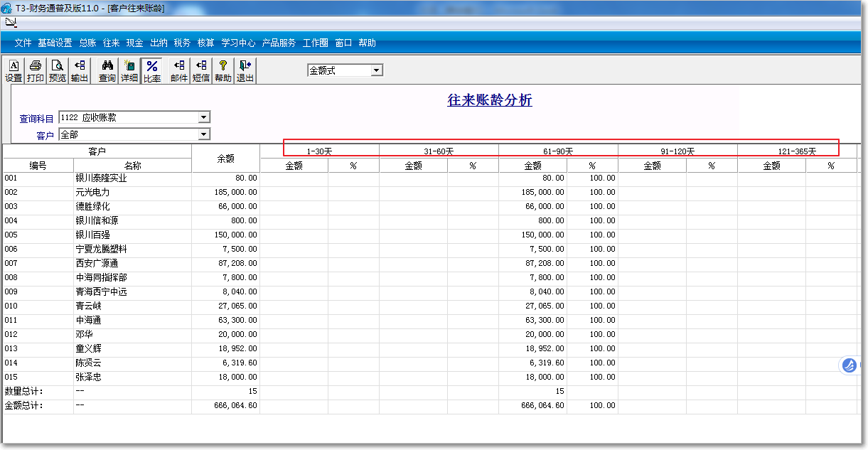The height and width of the screenshot is (450, 868).
Task: Click the 短信 icon to send SMS
Action: pyautogui.click(x=200, y=70)
